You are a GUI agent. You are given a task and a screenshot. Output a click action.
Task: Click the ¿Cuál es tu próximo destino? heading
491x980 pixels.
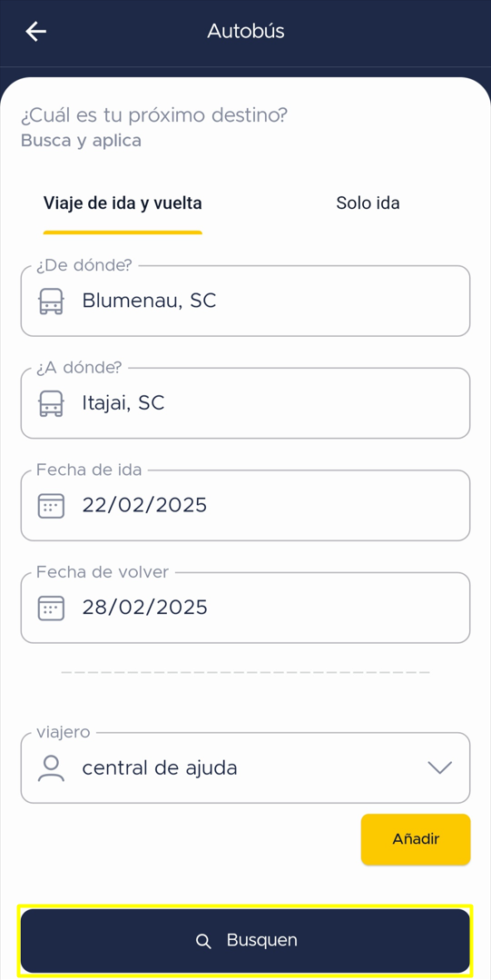[x=154, y=115]
